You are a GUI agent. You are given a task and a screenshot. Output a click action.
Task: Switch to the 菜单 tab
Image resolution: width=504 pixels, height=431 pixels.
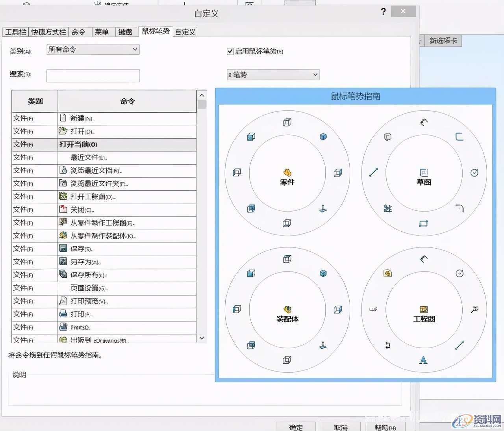[103, 32]
